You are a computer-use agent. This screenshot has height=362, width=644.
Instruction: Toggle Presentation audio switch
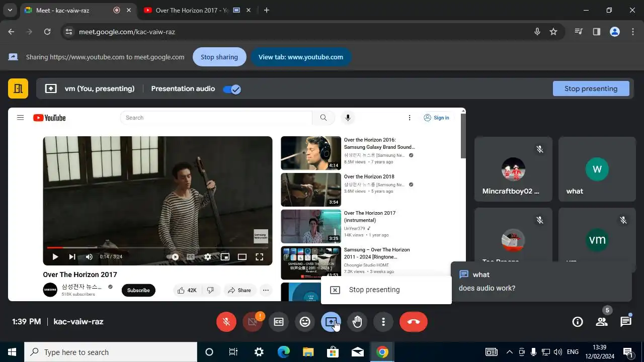pyautogui.click(x=232, y=89)
